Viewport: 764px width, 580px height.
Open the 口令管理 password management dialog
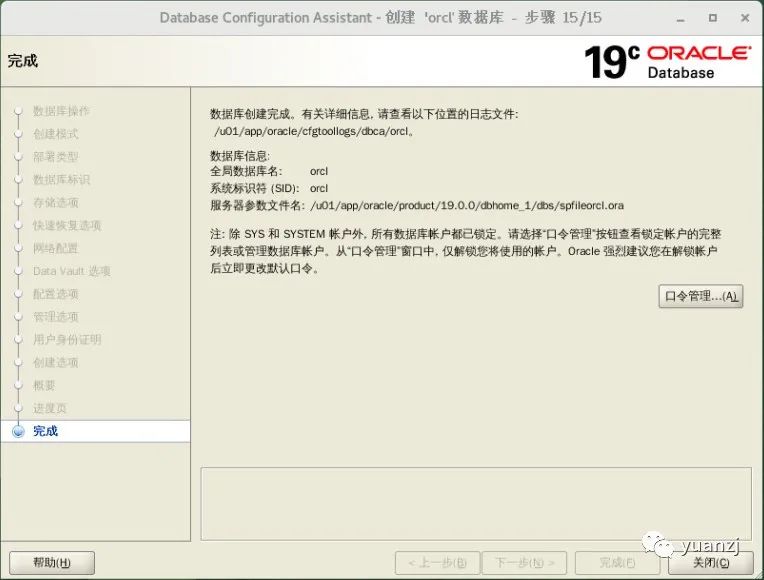701,296
